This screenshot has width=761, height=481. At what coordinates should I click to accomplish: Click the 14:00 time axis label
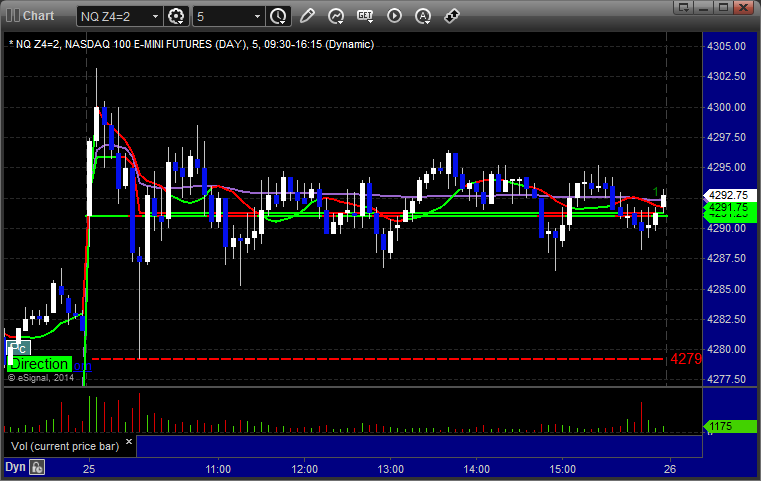tap(477, 469)
